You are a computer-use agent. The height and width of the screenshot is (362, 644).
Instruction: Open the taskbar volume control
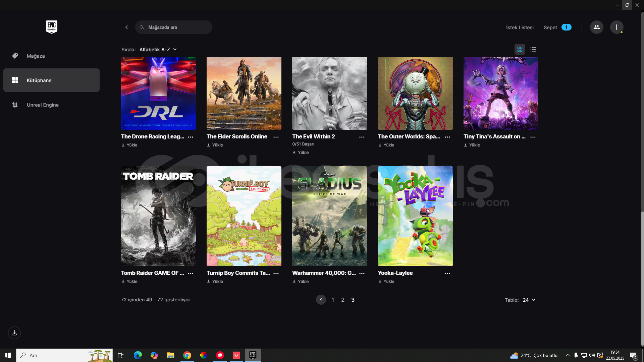point(592,355)
